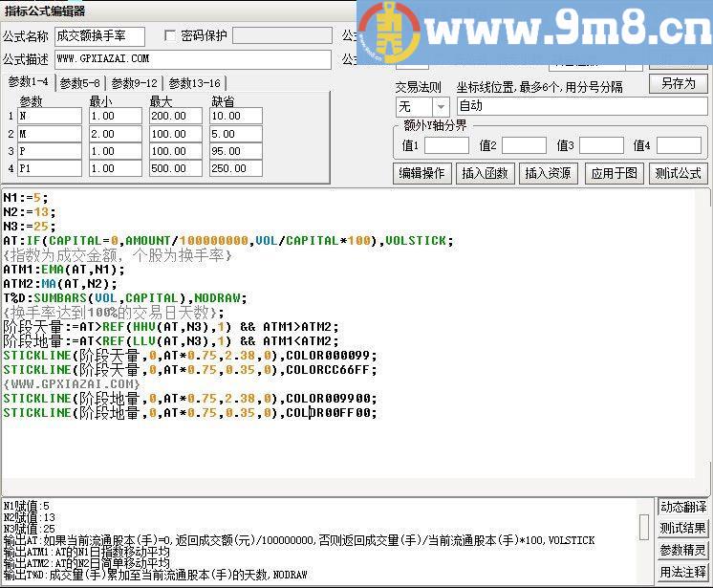Run the 测试公式 button
The image size is (713, 588).
(x=678, y=173)
